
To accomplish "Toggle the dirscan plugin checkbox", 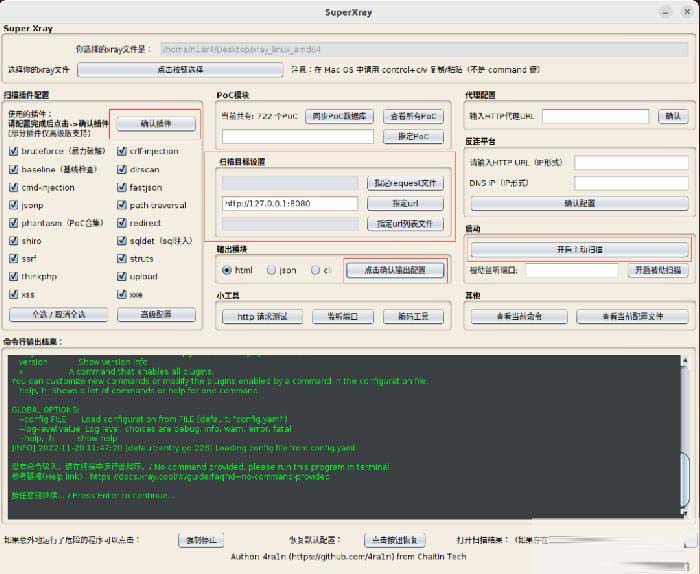I will (121, 170).
